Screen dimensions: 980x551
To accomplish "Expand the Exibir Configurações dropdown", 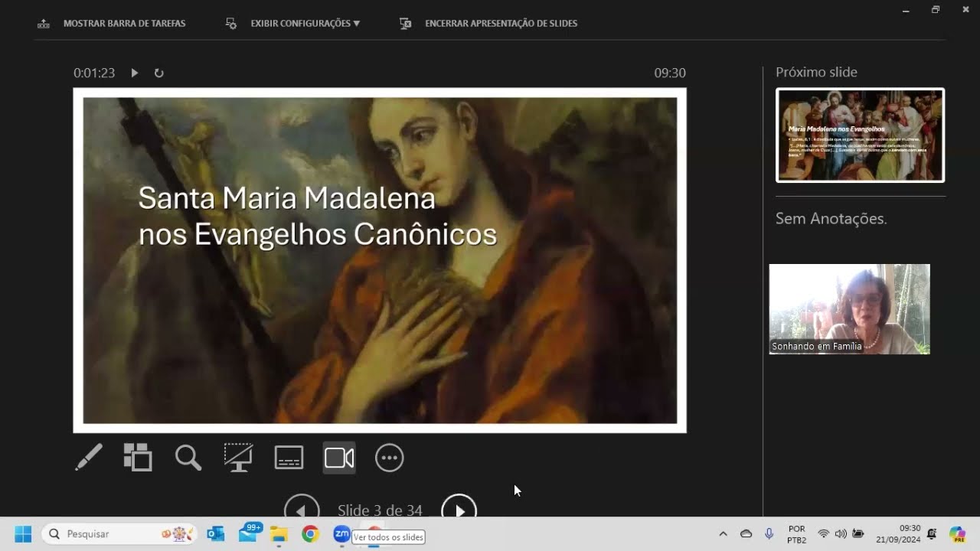I will [x=293, y=24].
